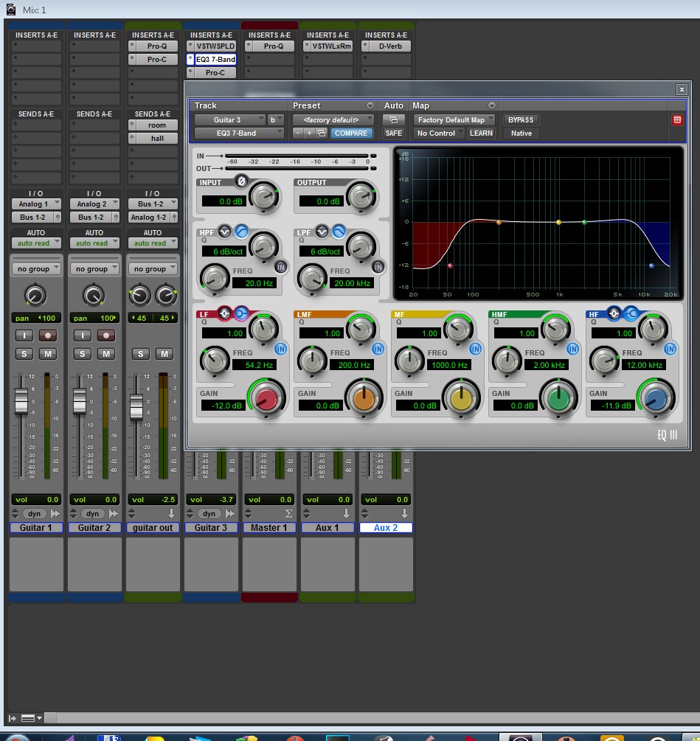Screen dimensions: 700x741
Task: Select the Aux 2 track name
Action: pos(386,527)
